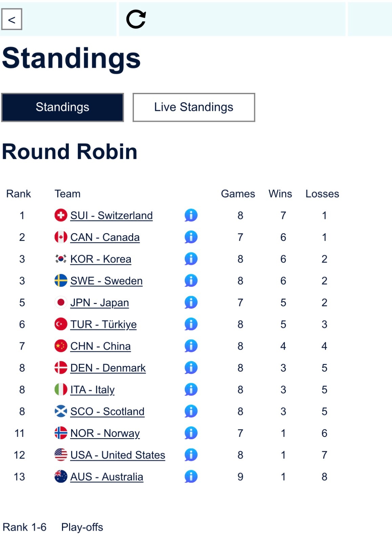Click the DEN - Denmark link
Image resolution: width=392 pixels, height=548 pixels.
coord(108,368)
